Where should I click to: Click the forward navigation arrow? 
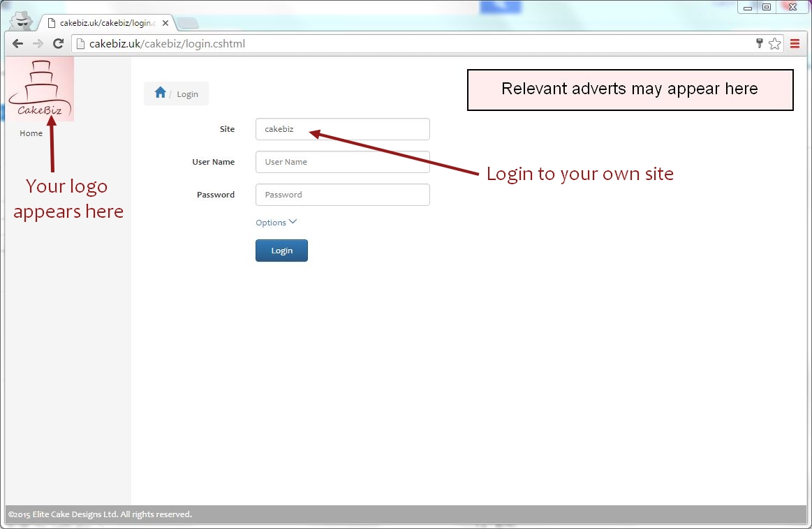38,43
